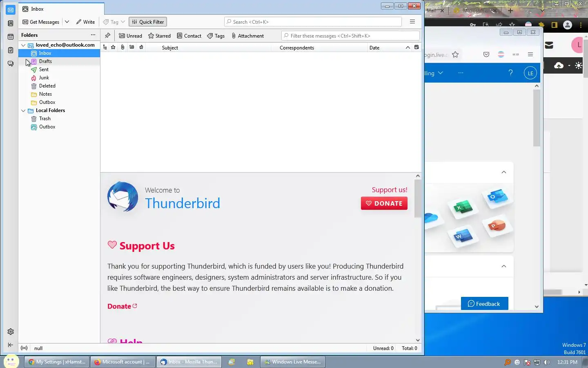
Task: Open the Tasks space icon
Action: [x=11, y=50]
